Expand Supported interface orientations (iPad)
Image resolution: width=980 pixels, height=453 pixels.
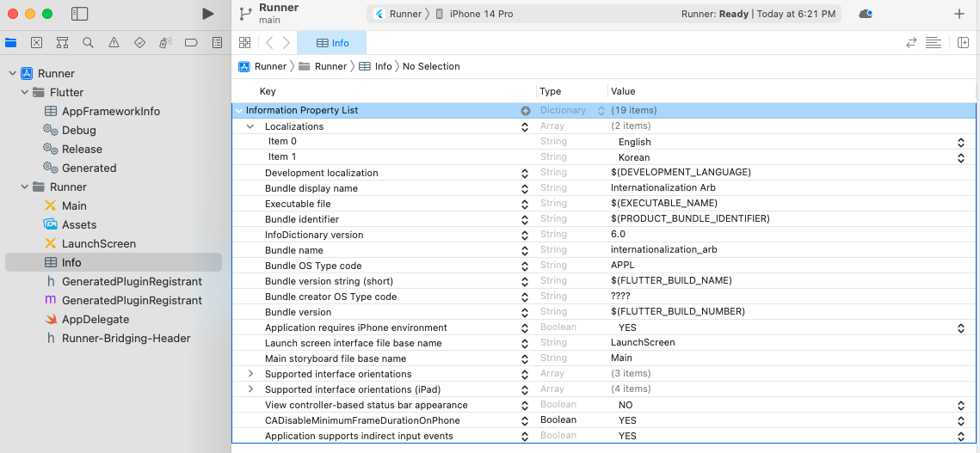(x=250, y=389)
